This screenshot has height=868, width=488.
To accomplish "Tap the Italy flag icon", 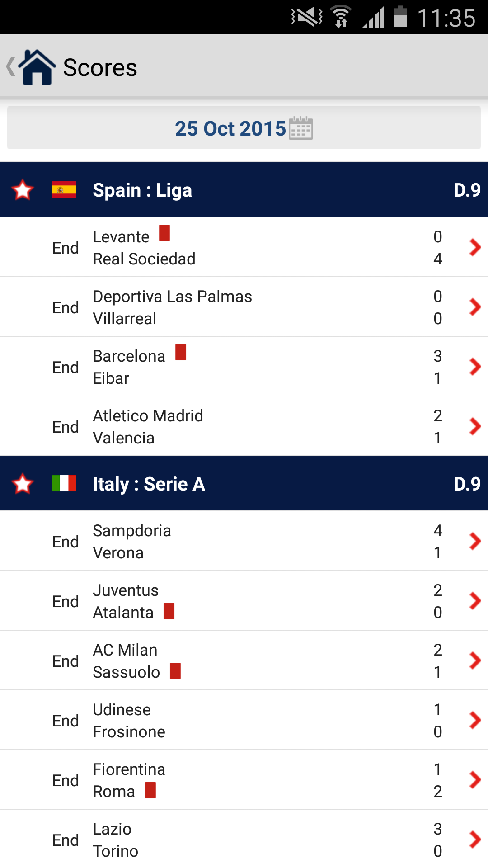I will click(64, 483).
